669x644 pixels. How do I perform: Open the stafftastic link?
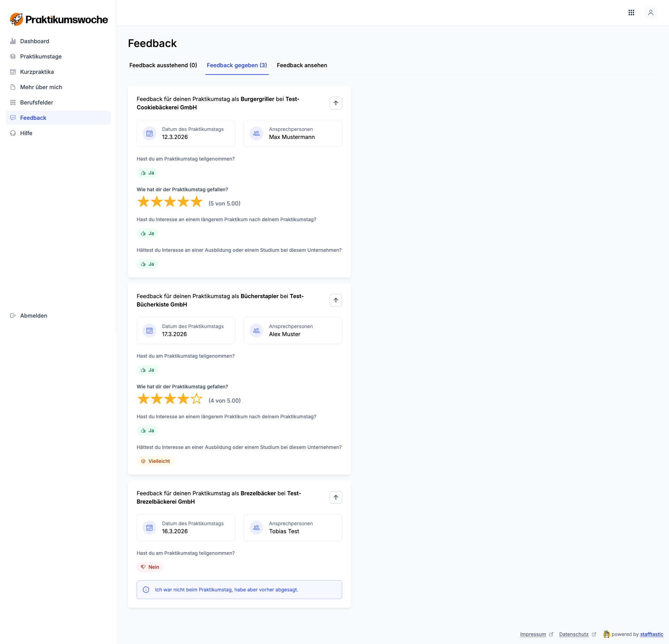tap(651, 634)
